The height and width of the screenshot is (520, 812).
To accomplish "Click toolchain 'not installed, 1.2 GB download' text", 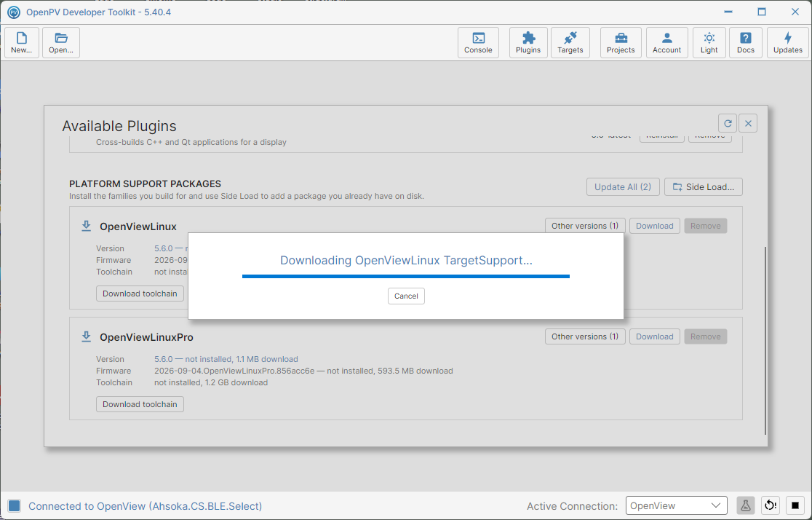I will coord(211,382).
